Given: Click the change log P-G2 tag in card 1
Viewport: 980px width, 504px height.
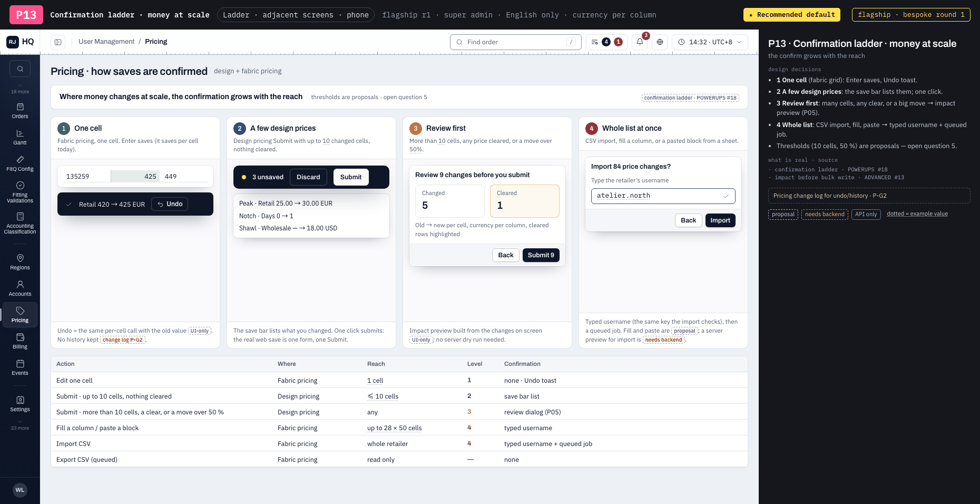Looking at the screenshot, I should tap(122, 340).
